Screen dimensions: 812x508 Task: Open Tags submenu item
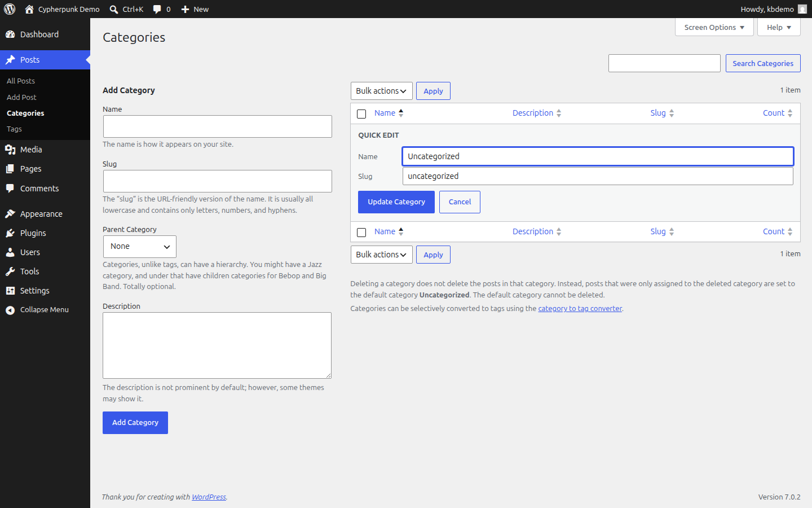click(x=14, y=129)
